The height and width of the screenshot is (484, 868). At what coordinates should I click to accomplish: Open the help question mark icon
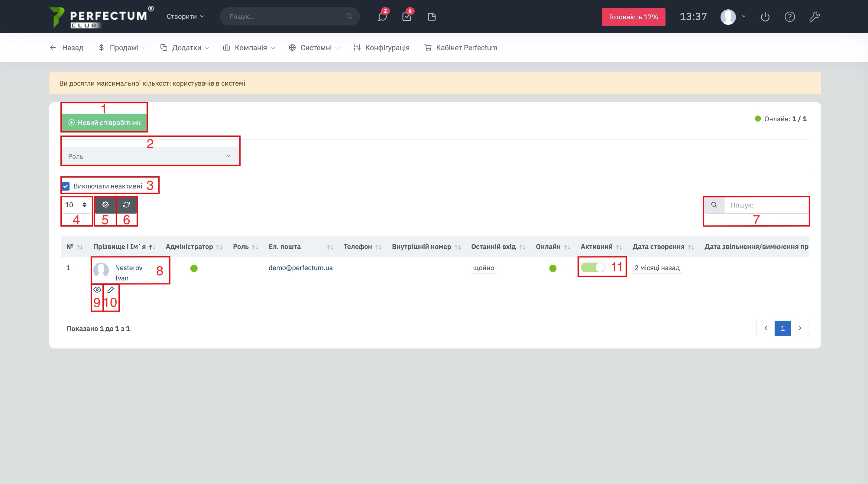pyautogui.click(x=789, y=17)
